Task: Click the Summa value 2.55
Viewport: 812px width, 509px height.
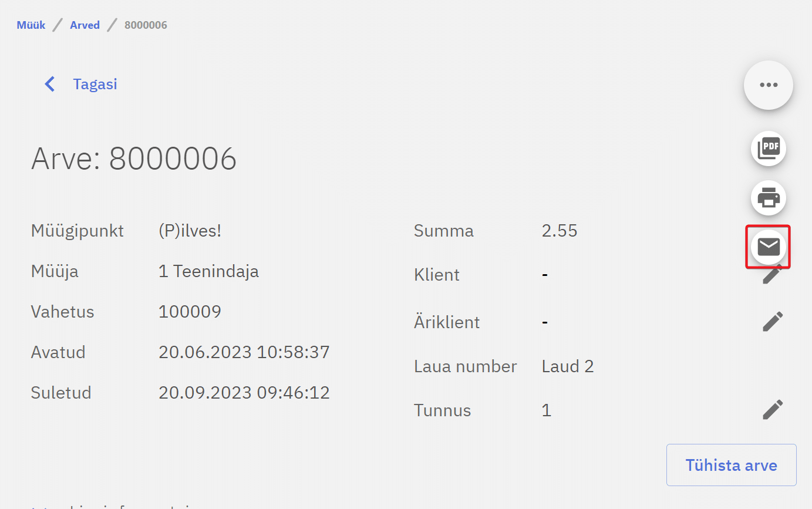Action: 560,231
